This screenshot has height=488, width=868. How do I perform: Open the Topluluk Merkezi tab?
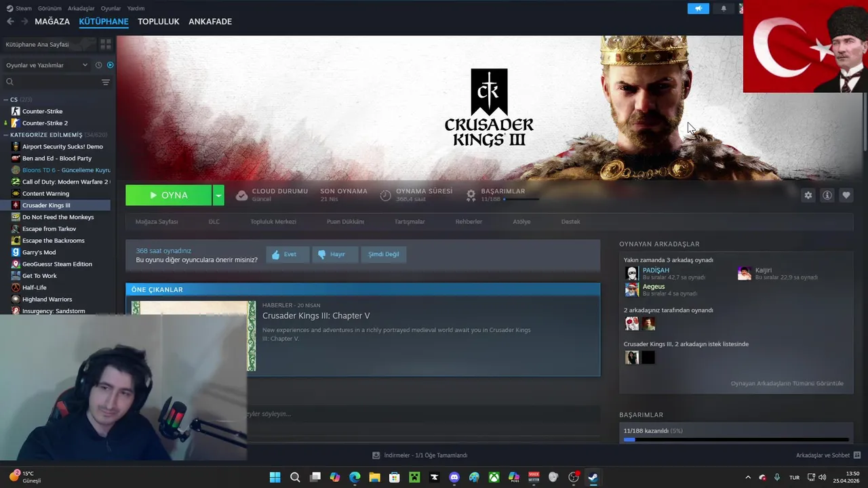tap(273, 222)
